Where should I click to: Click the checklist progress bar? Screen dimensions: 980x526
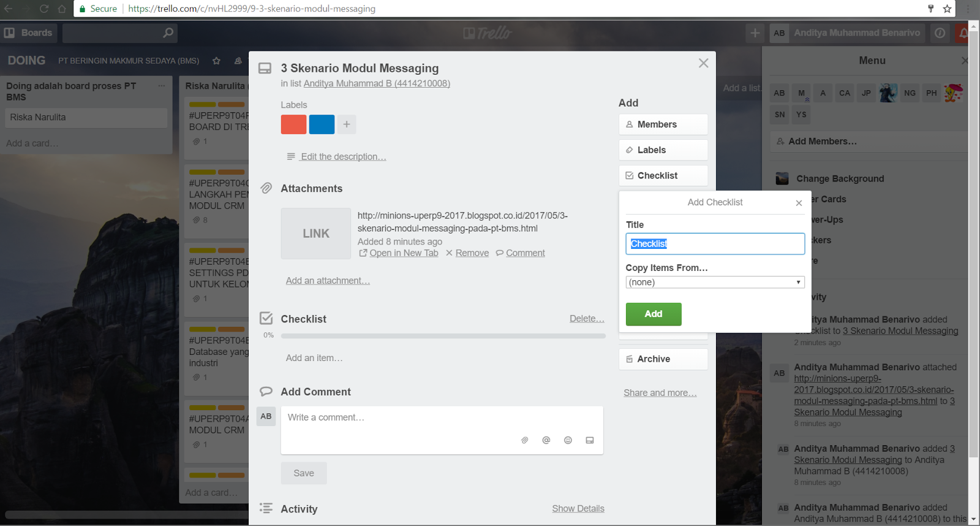click(443, 336)
